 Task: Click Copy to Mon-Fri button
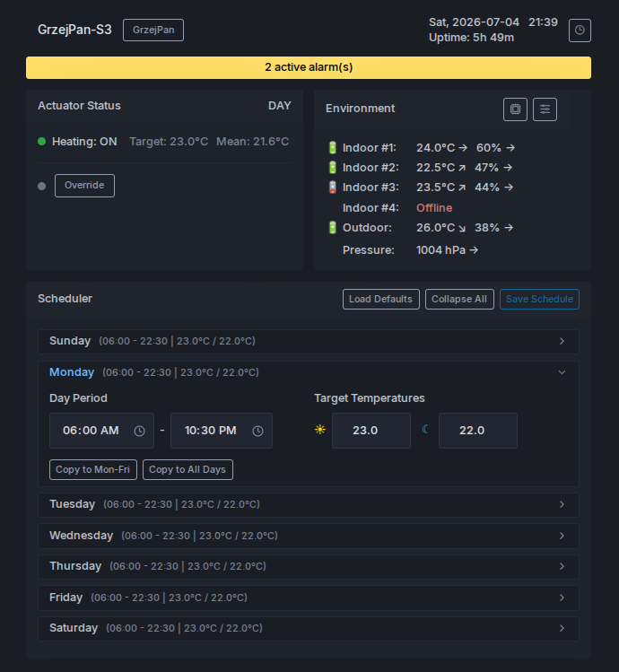tap(93, 470)
